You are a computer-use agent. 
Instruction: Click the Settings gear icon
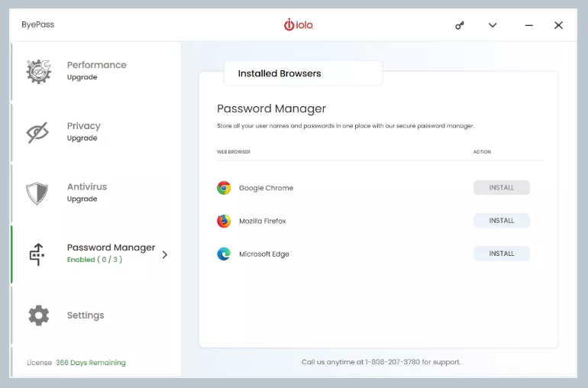pyautogui.click(x=39, y=315)
